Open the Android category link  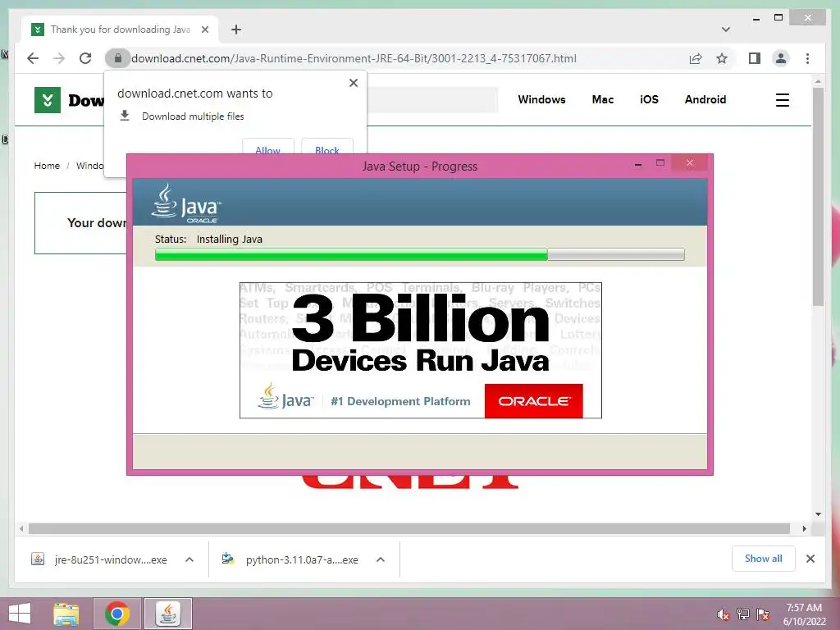(x=705, y=99)
